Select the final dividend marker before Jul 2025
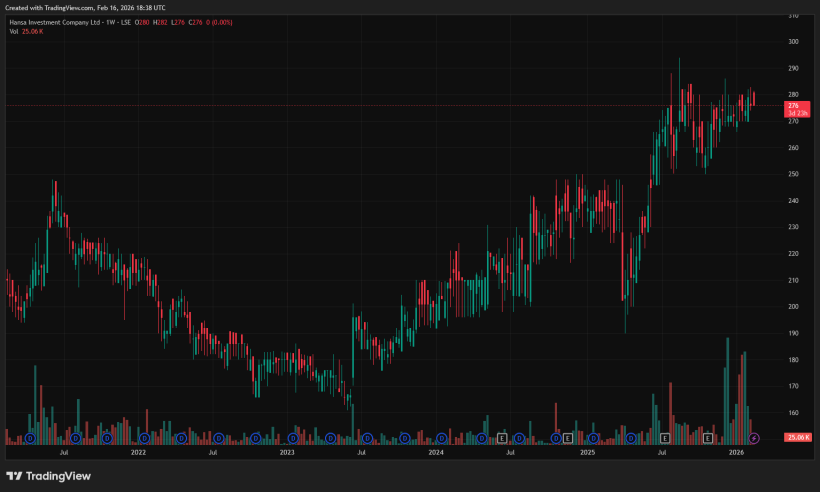Screen dimensions: 820x492 [x=631, y=438]
